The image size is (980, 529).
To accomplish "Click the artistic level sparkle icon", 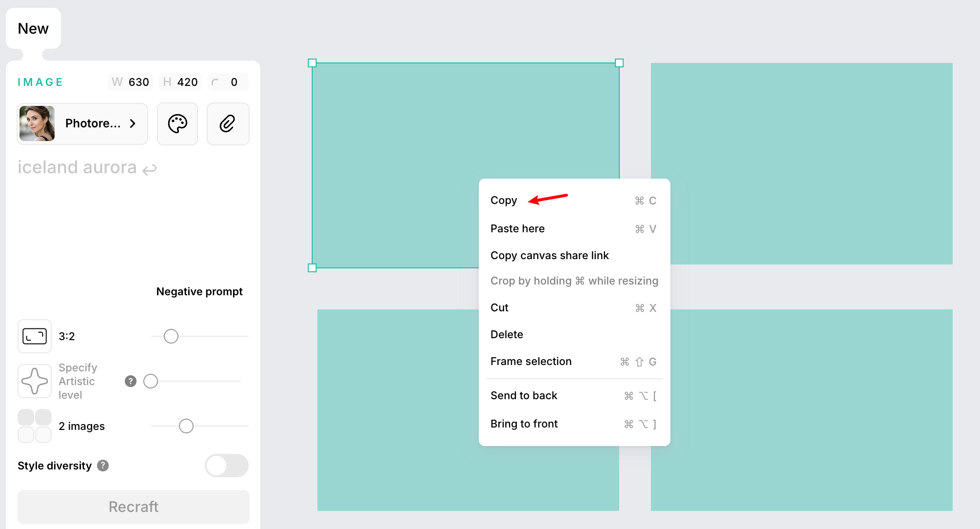I will [x=35, y=381].
